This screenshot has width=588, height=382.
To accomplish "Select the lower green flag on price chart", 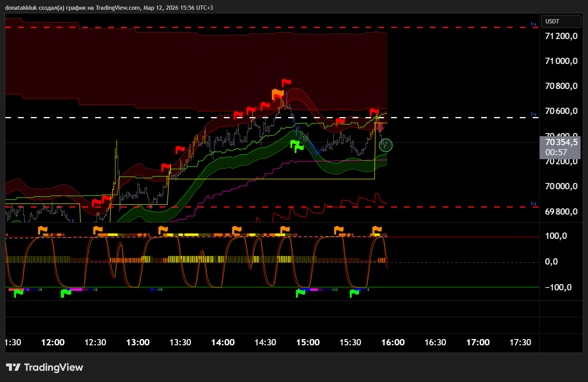I will click(299, 149).
